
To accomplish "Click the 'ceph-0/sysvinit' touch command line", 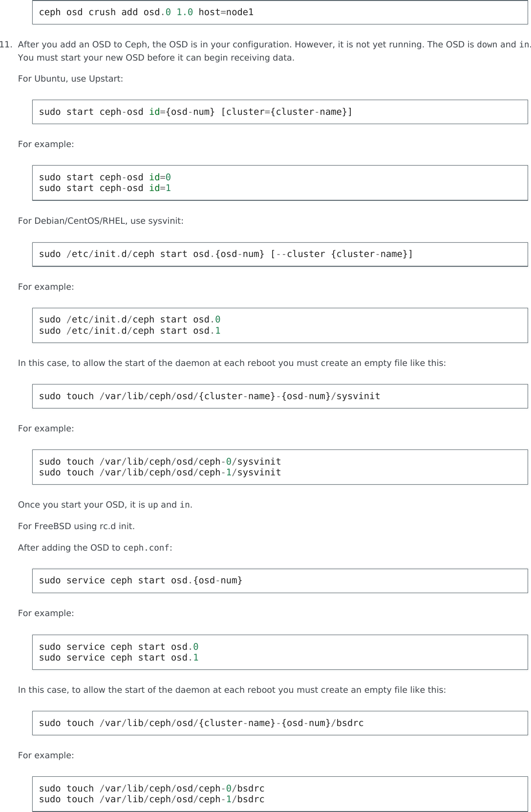I will click(x=160, y=462).
